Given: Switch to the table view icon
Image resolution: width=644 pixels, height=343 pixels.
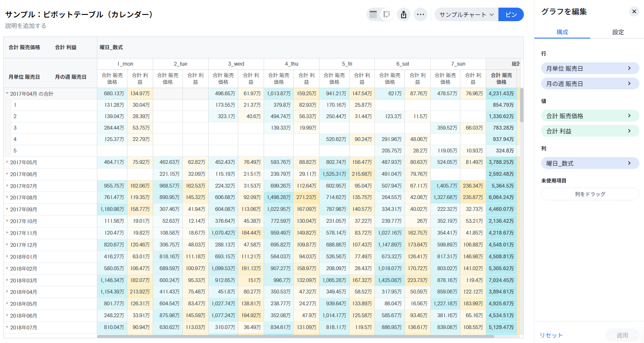Looking at the screenshot, I should click(x=373, y=14).
